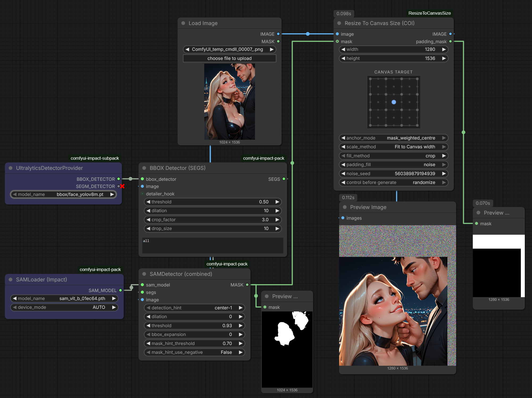
Task: Click the ResizeToCanvasSize badge label
Action: tap(430, 13)
